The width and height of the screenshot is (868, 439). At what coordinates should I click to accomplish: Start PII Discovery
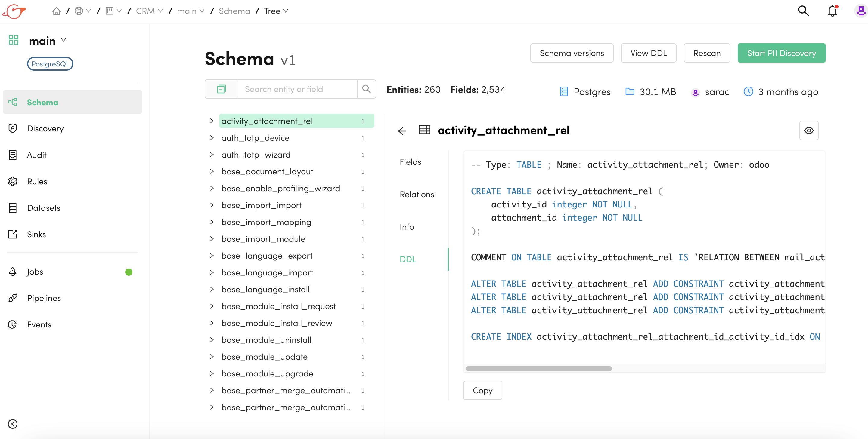pyautogui.click(x=781, y=53)
